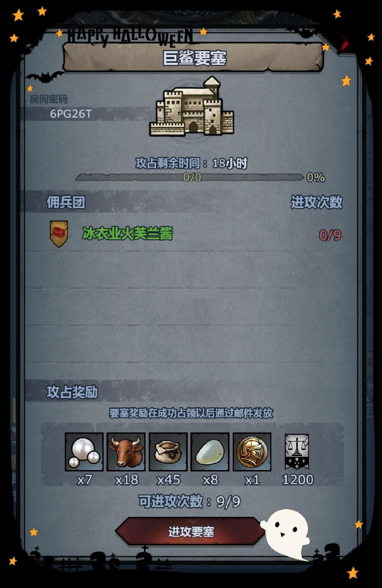Tap the red ribbon at the title corner
This screenshot has width=382, height=588.
coord(342,42)
